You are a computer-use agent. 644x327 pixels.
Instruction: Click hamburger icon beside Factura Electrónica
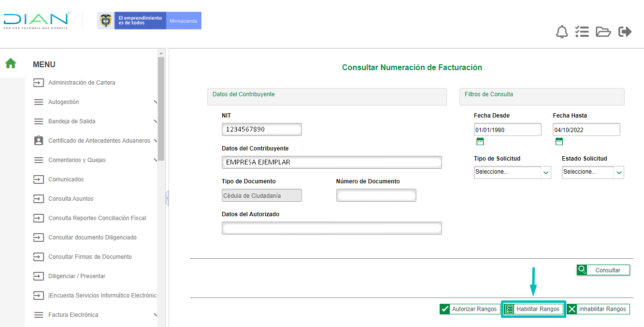point(39,315)
